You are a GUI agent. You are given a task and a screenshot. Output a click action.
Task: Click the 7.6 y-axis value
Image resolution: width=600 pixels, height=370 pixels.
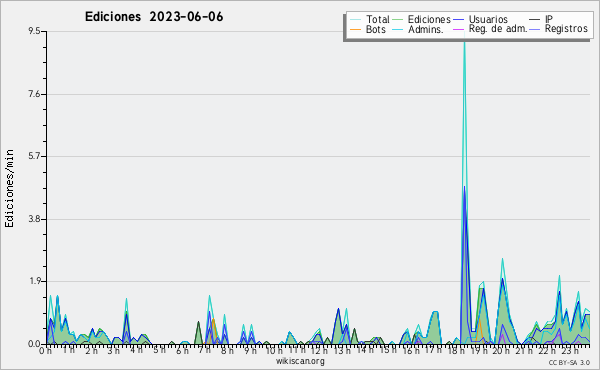pyautogui.click(x=34, y=94)
